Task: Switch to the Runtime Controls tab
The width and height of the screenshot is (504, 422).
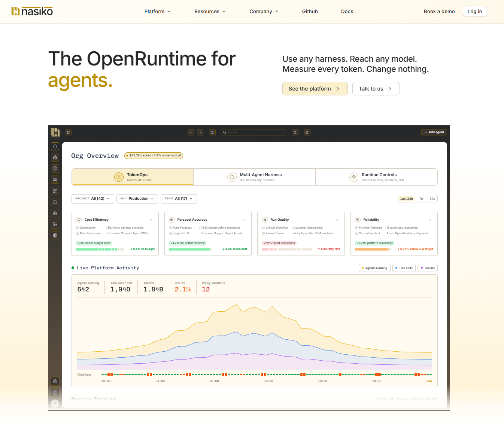Action: (x=376, y=177)
